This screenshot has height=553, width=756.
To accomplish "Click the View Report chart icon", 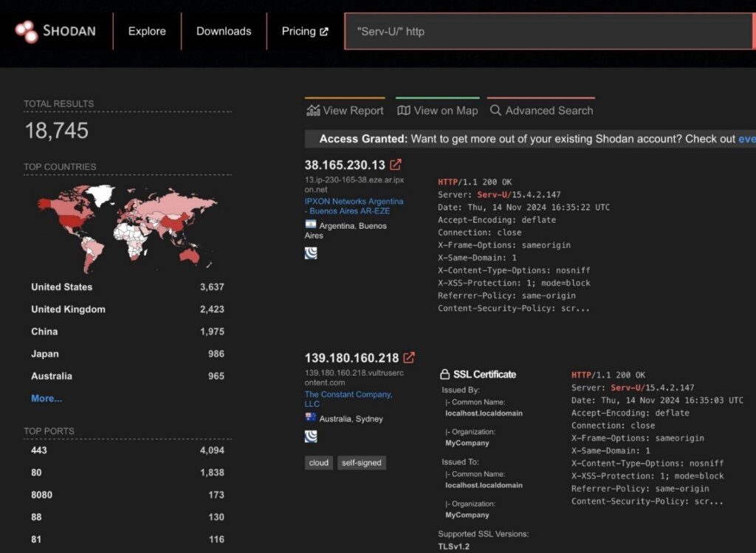I will (x=313, y=111).
